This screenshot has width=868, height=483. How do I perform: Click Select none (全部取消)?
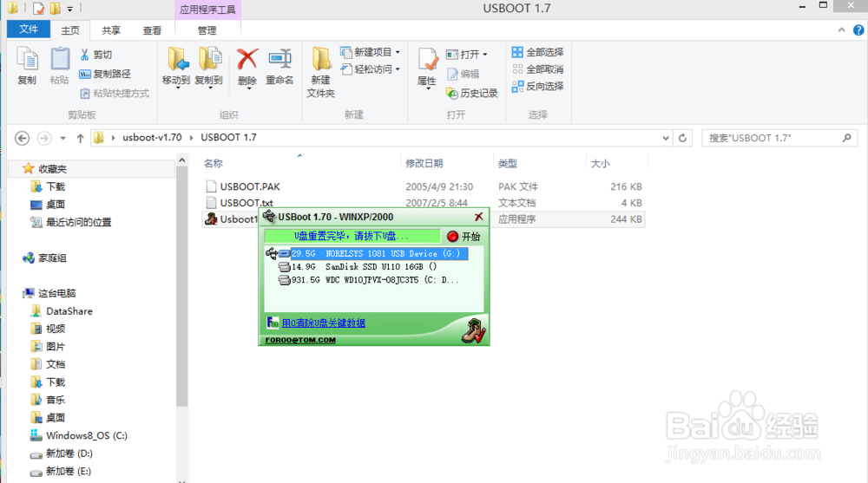pos(537,69)
